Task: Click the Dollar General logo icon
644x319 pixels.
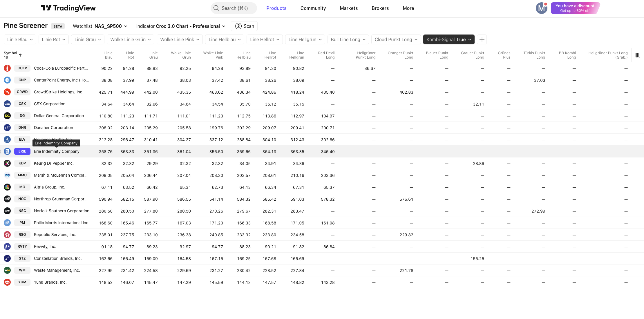Action: (x=7, y=116)
